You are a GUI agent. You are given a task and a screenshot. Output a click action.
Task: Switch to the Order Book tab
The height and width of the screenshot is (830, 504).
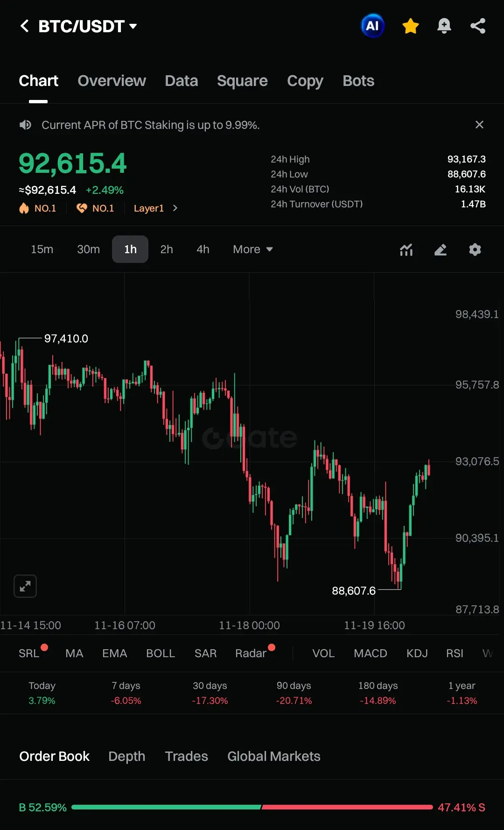(x=54, y=756)
